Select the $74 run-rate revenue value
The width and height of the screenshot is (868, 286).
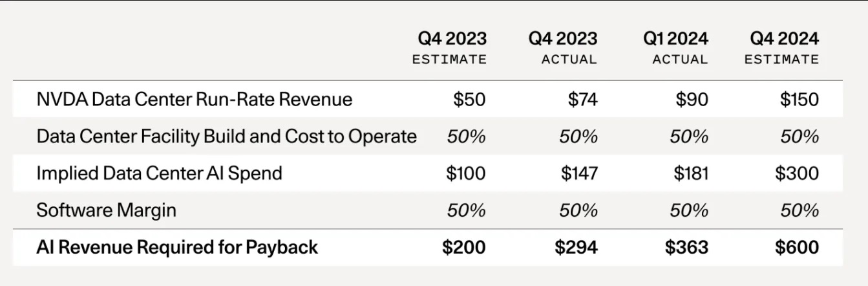click(582, 99)
